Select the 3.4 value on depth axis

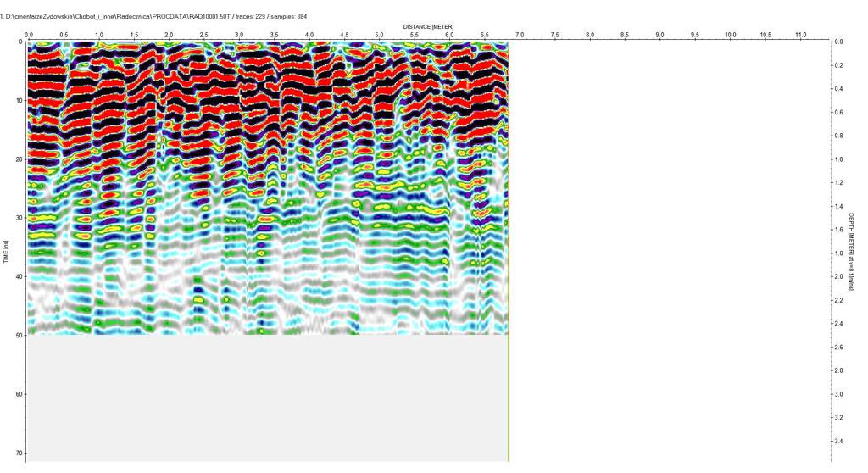[x=838, y=442]
